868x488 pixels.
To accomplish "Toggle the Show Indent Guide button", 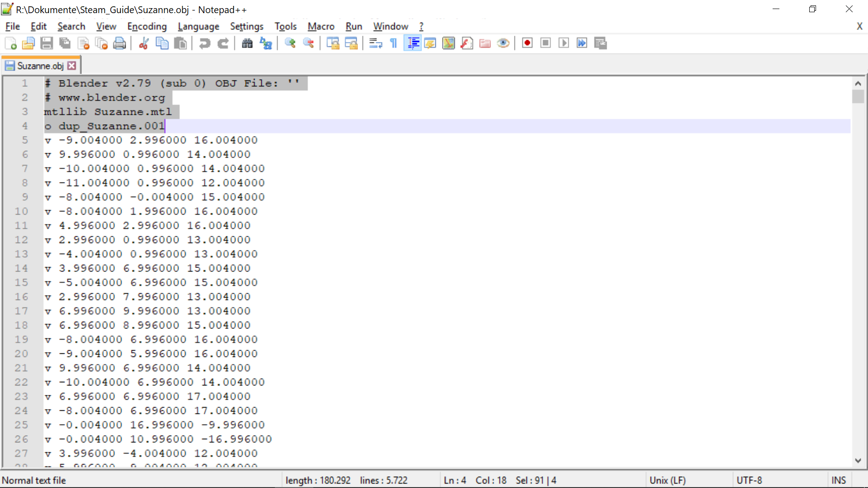I will click(413, 43).
